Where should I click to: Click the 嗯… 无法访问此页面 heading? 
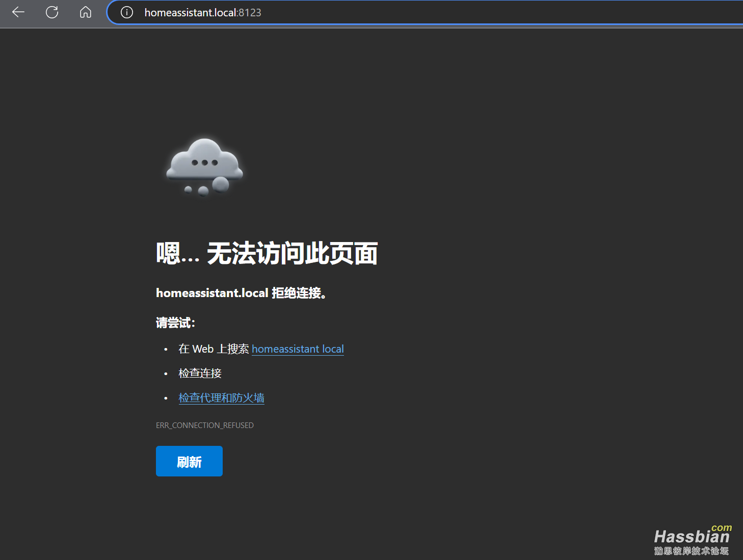pos(267,254)
